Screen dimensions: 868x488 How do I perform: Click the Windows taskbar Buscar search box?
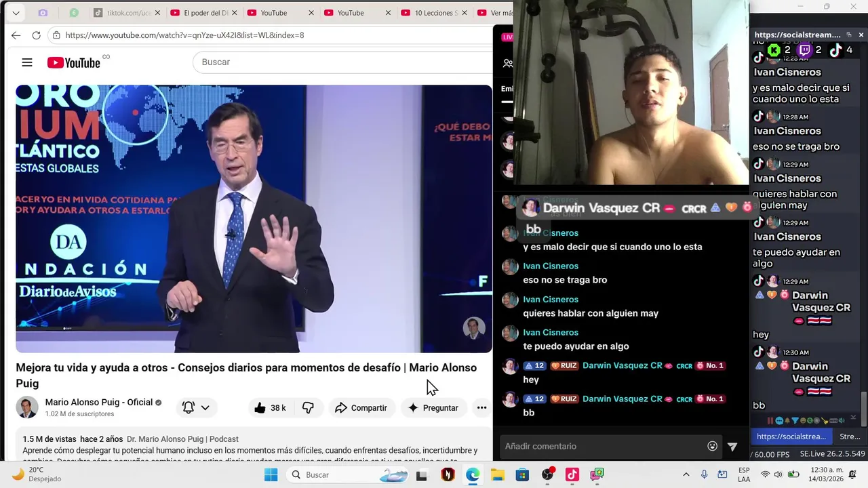(347, 474)
